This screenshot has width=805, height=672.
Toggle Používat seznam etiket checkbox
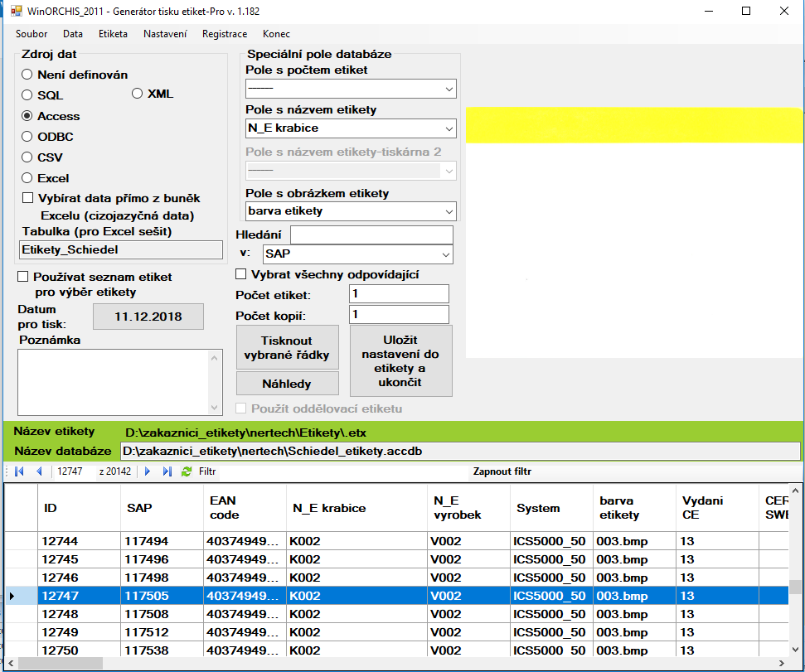tap(23, 277)
